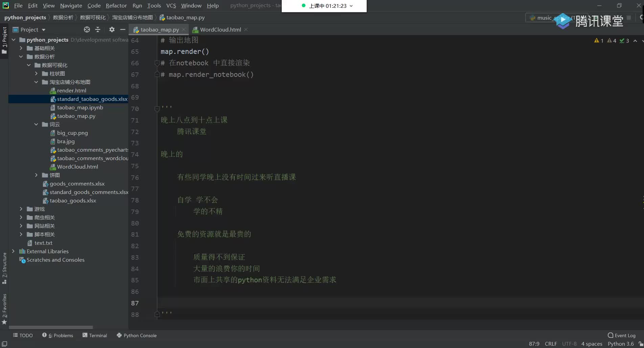
Task: Expand the 游戏 folder
Action: (21, 209)
